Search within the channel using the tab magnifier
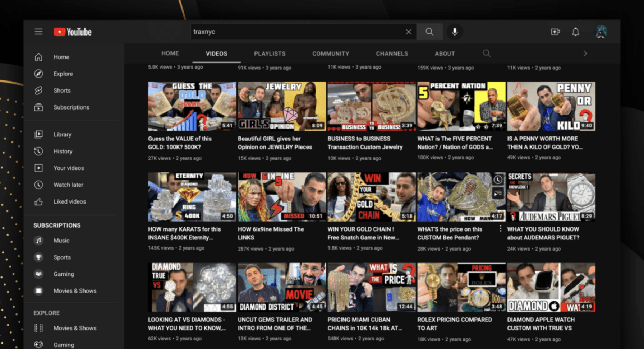 (x=487, y=53)
